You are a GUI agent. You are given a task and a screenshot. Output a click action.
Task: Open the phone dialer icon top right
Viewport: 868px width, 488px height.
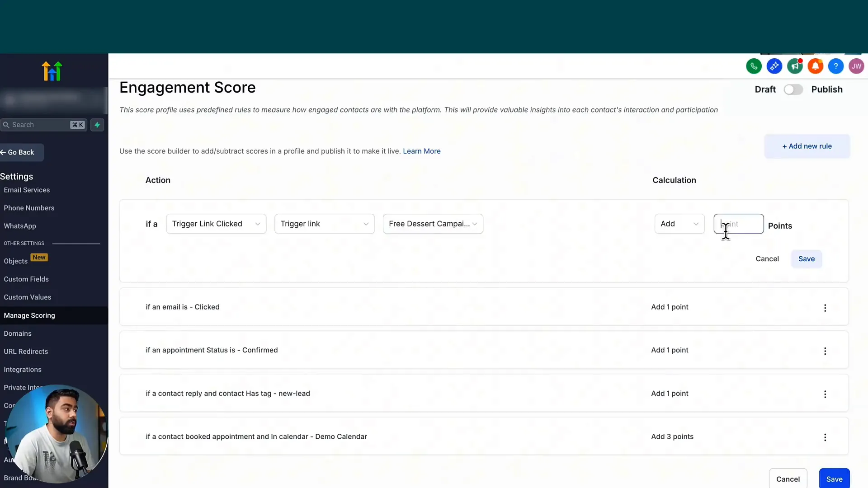tap(754, 66)
